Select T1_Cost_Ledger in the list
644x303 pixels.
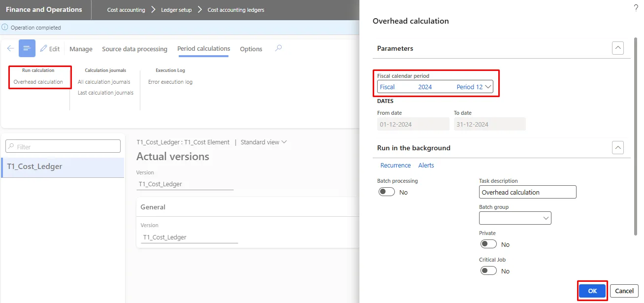coord(63,167)
